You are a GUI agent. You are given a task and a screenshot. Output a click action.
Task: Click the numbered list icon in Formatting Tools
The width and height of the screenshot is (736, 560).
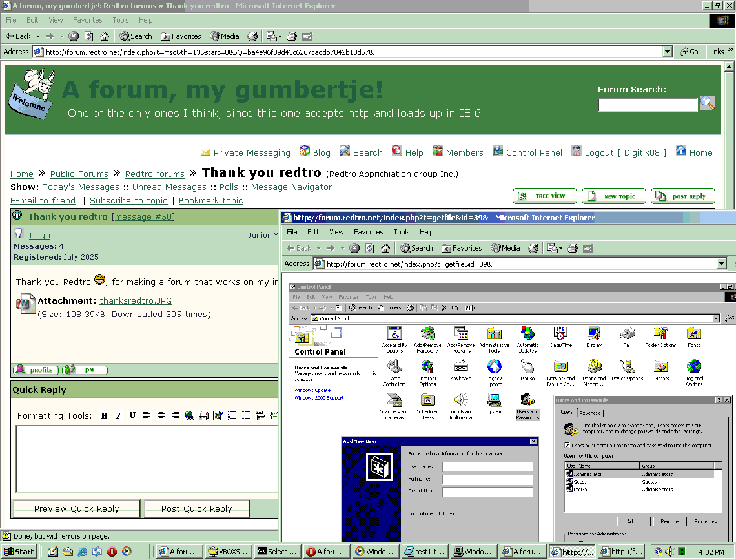(x=232, y=416)
